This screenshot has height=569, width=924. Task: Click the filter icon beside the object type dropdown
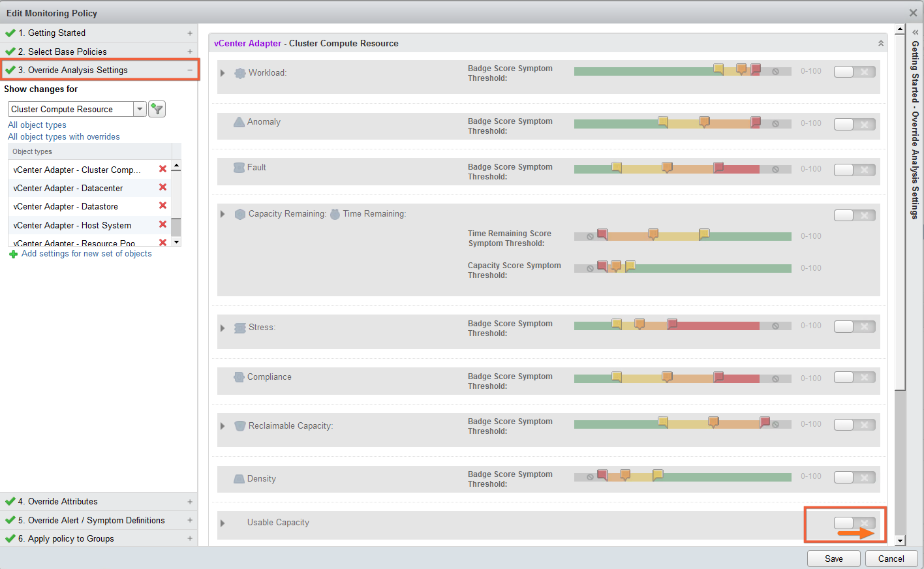click(157, 109)
